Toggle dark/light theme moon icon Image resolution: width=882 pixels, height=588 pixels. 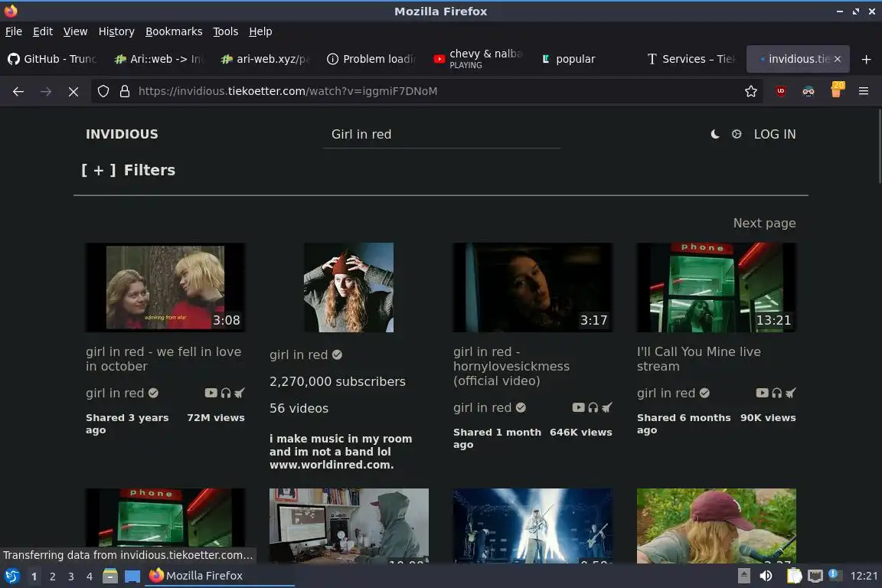coord(715,135)
